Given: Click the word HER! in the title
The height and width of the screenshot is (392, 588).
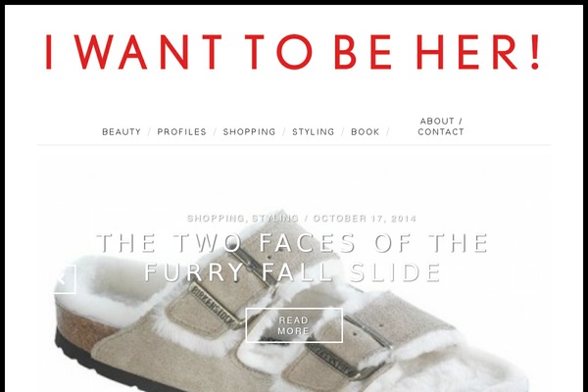Looking at the screenshot, I should (478, 52).
